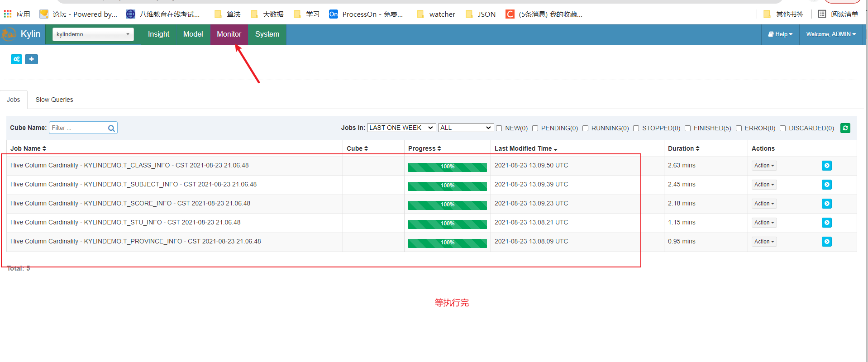Open Action dropdown for T_SCORE_INFO job
This screenshot has width=868, height=362.
[764, 204]
